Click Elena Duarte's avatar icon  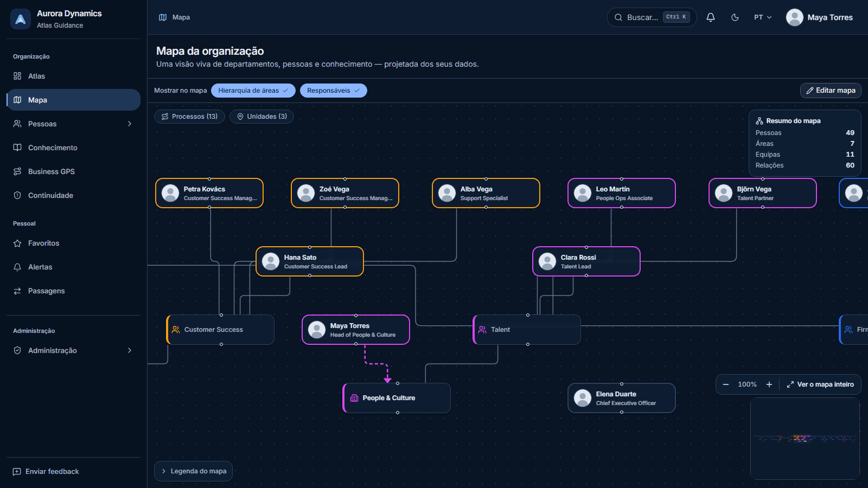(583, 398)
